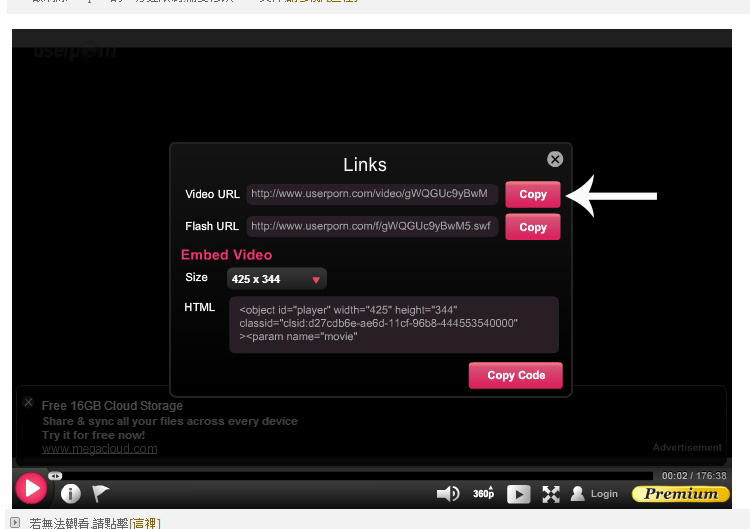Copy the Flash URL

pos(532,227)
